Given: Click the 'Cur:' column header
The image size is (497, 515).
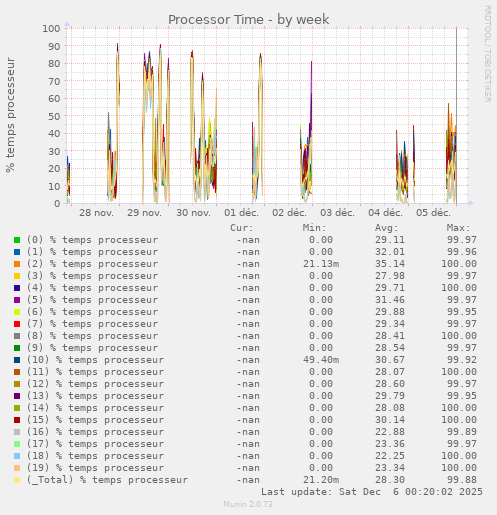Looking at the screenshot, I should pos(242,228).
